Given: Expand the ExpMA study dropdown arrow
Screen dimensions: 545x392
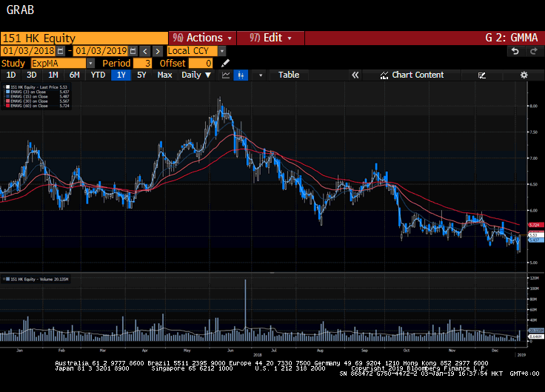Looking at the screenshot, I should [x=90, y=63].
